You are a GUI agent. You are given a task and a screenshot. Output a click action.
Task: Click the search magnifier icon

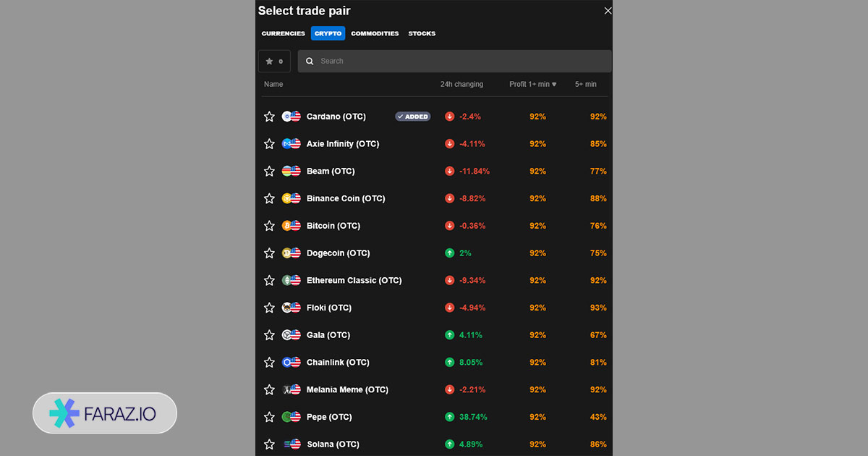point(310,62)
